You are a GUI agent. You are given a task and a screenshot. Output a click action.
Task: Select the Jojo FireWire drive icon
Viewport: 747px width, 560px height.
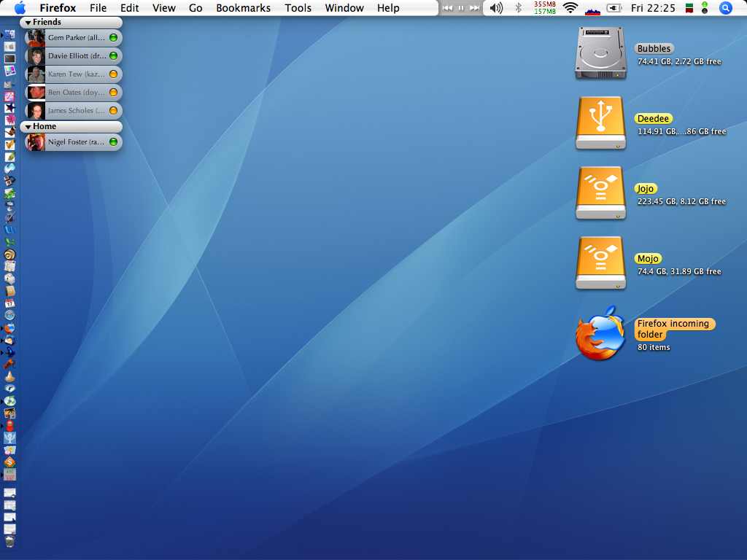(x=600, y=192)
